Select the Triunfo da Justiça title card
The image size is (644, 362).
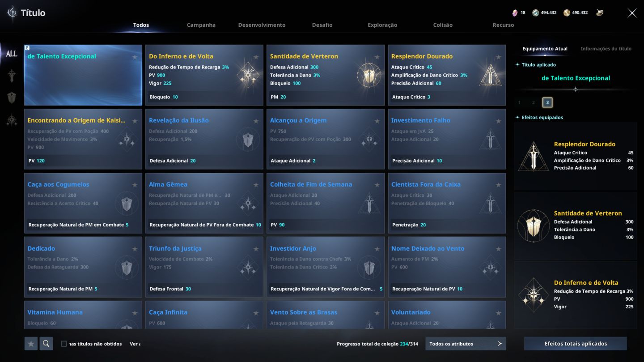(204, 267)
